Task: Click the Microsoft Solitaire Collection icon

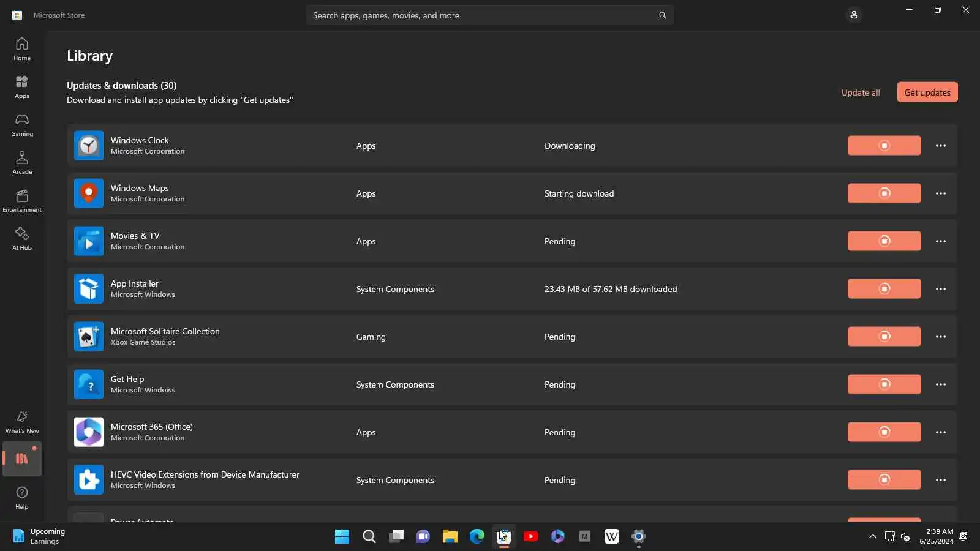Action: (x=89, y=337)
